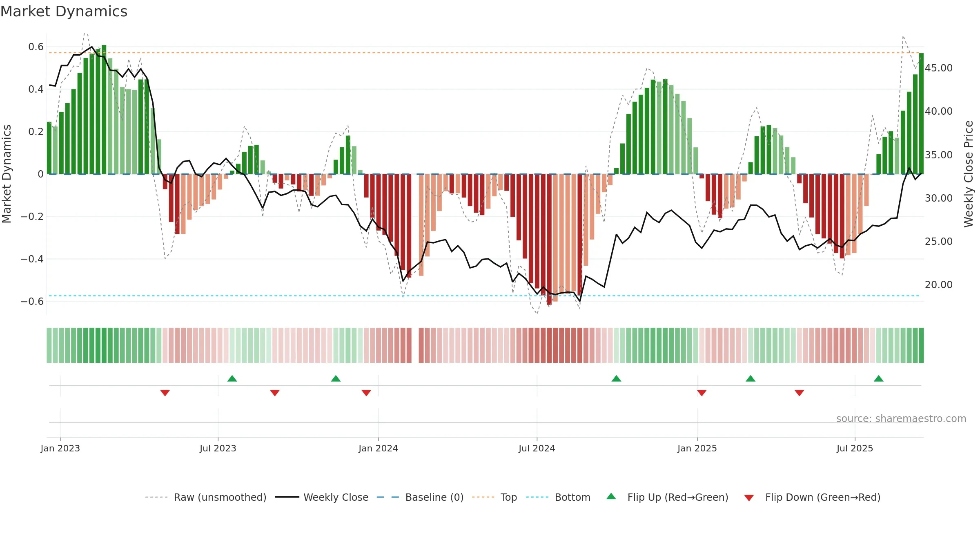Viewport: 980px width, 551px height.
Task: Click the Jul 2024 axis label
Action: pyautogui.click(x=537, y=448)
